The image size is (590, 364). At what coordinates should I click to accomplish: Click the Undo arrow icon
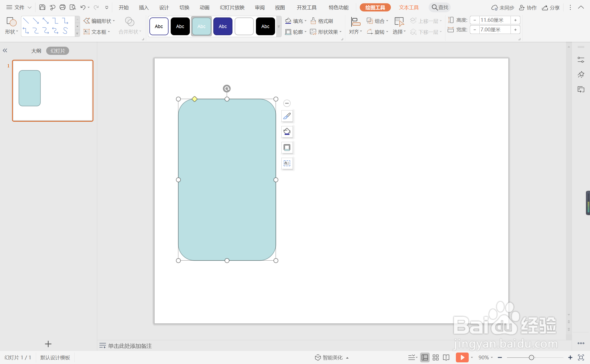click(83, 7)
